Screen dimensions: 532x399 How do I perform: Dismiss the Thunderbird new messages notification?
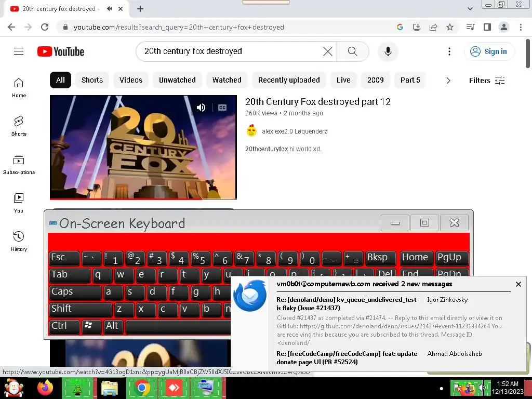tap(518, 284)
